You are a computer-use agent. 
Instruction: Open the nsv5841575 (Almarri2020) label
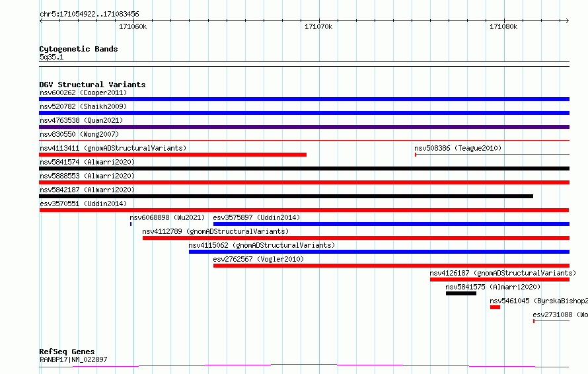493,287
